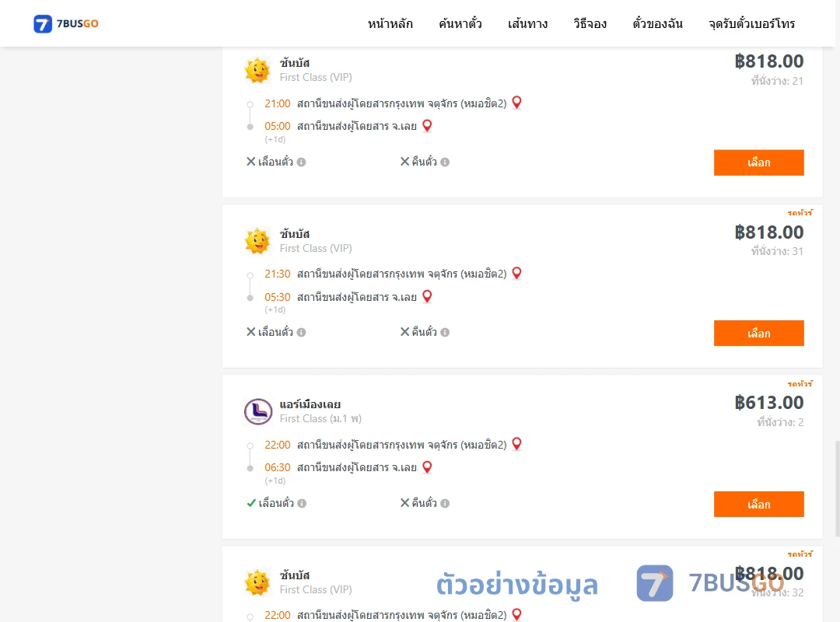The image size is (840, 622).
Task: Click info icon beside เลื่อนตั๋ว on 21:00 trip
Action: [x=302, y=162]
